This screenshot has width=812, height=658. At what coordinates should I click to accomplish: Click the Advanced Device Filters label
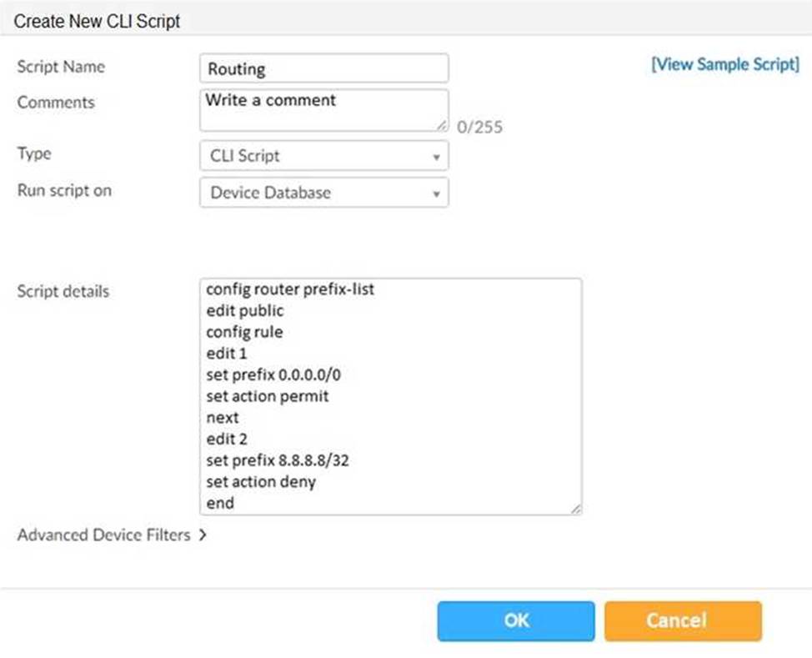(x=104, y=535)
